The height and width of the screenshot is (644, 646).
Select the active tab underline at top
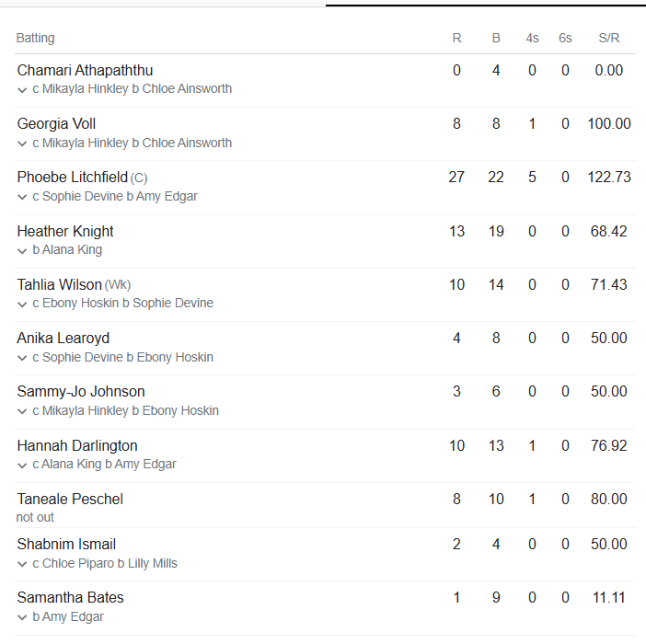click(485, 6)
